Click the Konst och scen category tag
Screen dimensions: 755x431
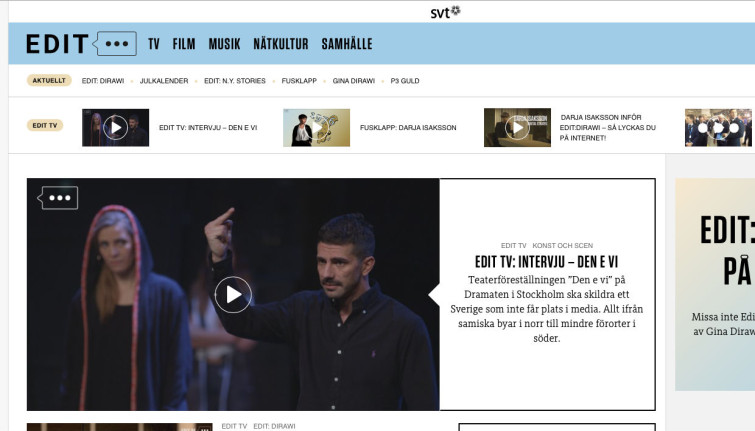click(563, 245)
